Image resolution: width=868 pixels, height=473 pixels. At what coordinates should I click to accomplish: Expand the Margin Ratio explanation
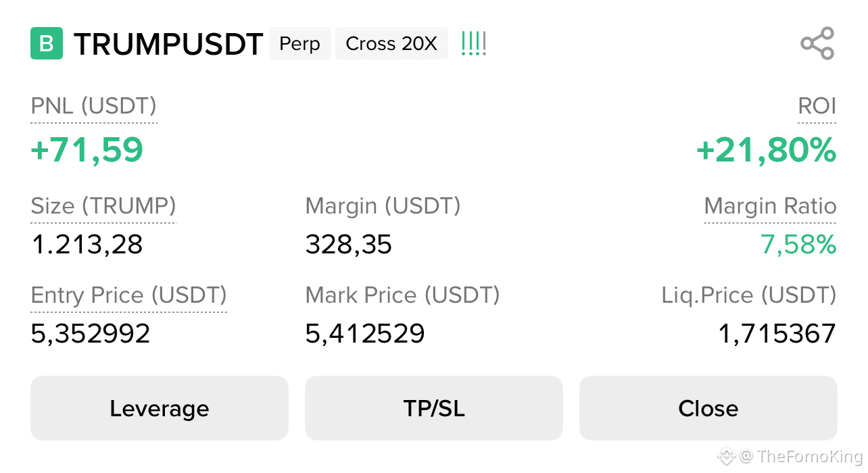click(x=770, y=206)
